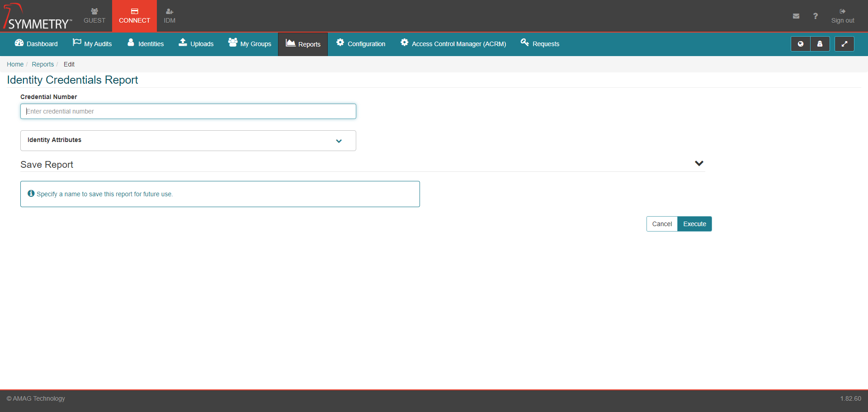Expand the Identity Attributes panel
868x412 pixels.
[188, 141]
